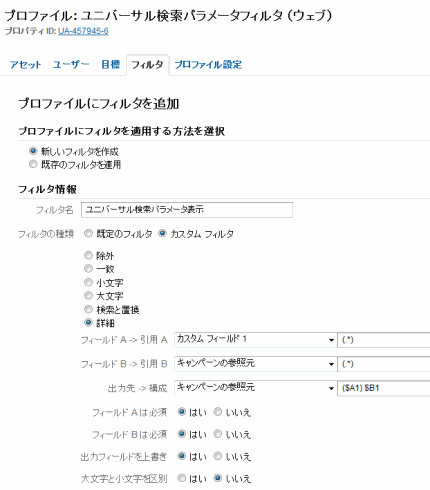
Task: Set 出力フィールドを上書き to いいえ
Action: click(218, 456)
